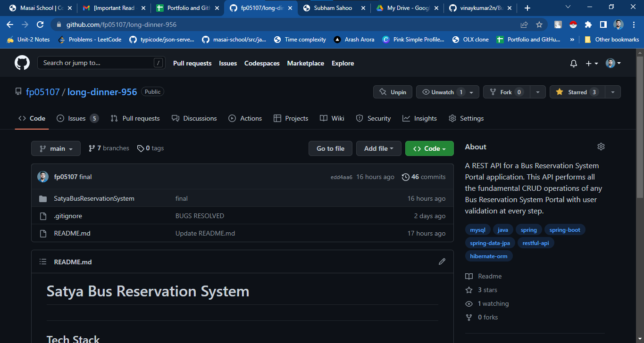Open the fp05107 owner link

click(43, 92)
